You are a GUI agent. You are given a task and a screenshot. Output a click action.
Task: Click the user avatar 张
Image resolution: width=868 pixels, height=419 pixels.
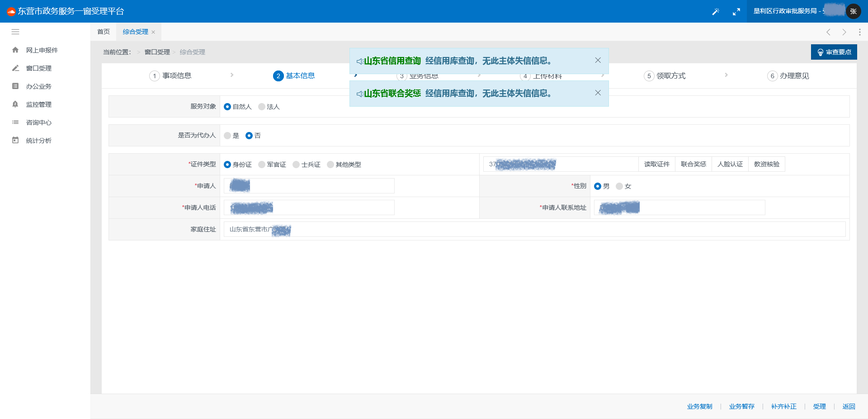[x=853, y=11]
